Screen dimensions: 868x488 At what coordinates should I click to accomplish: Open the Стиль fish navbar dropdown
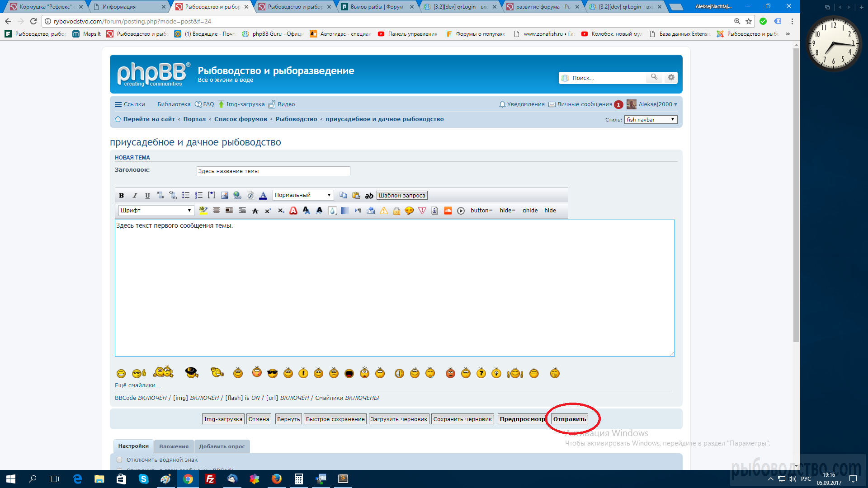pyautogui.click(x=651, y=119)
